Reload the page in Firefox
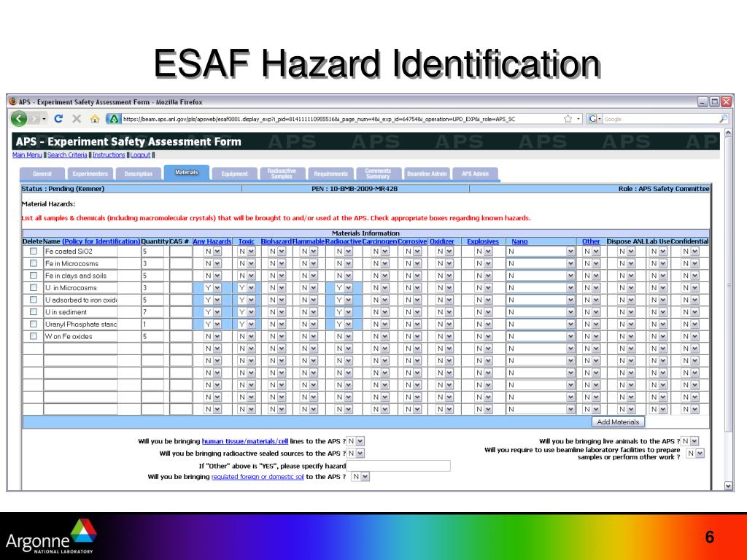 pos(58,119)
